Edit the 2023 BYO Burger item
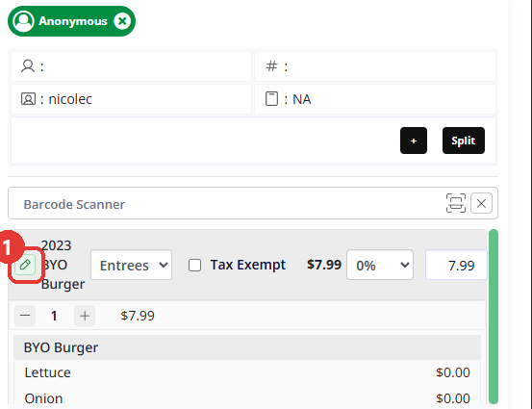 [25, 265]
